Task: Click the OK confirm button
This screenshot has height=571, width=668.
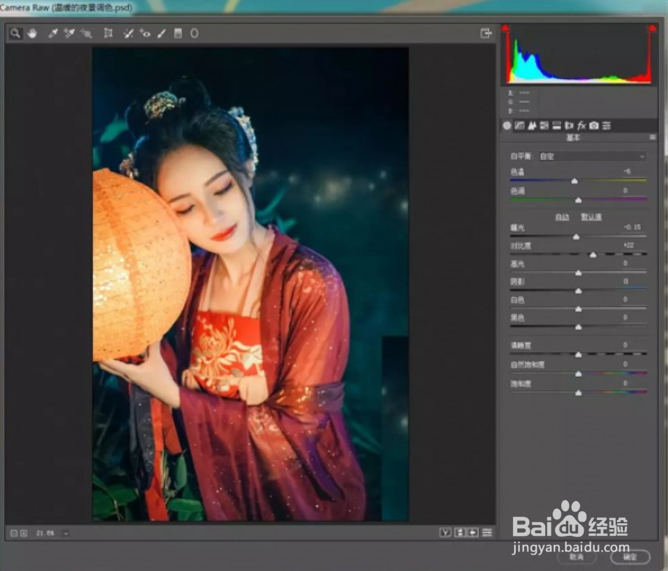Action: coord(630,557)
